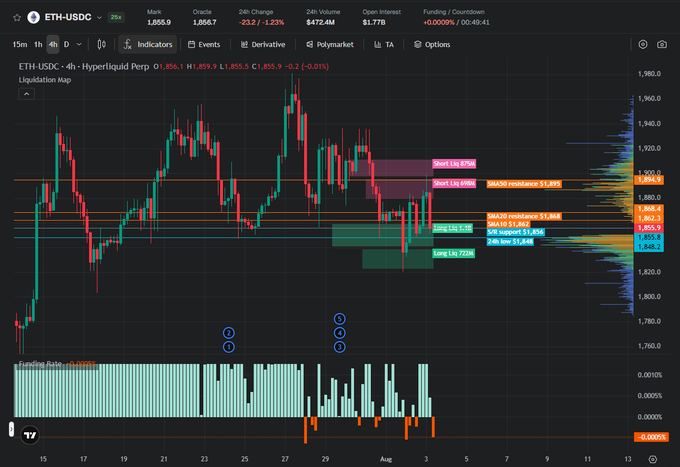Open the Indicators menu
Image resolution: width=680 pixels, height=467 pixels.
point(148,45)
